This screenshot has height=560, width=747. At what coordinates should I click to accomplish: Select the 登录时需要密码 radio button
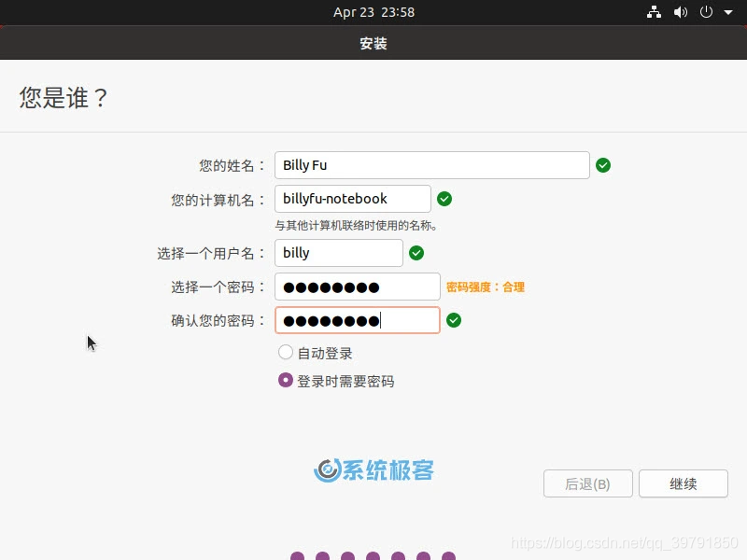click(286, 380)
